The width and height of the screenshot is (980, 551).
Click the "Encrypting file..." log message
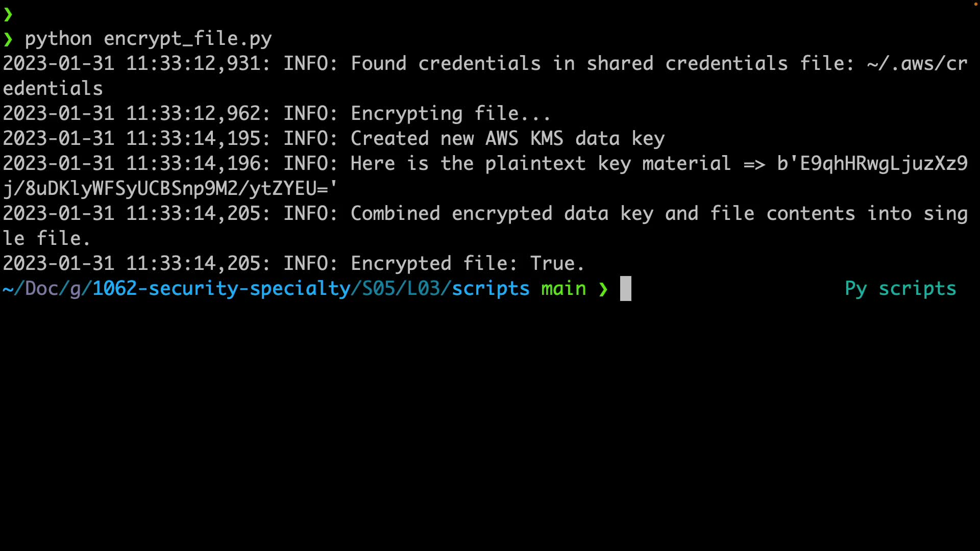450,114
